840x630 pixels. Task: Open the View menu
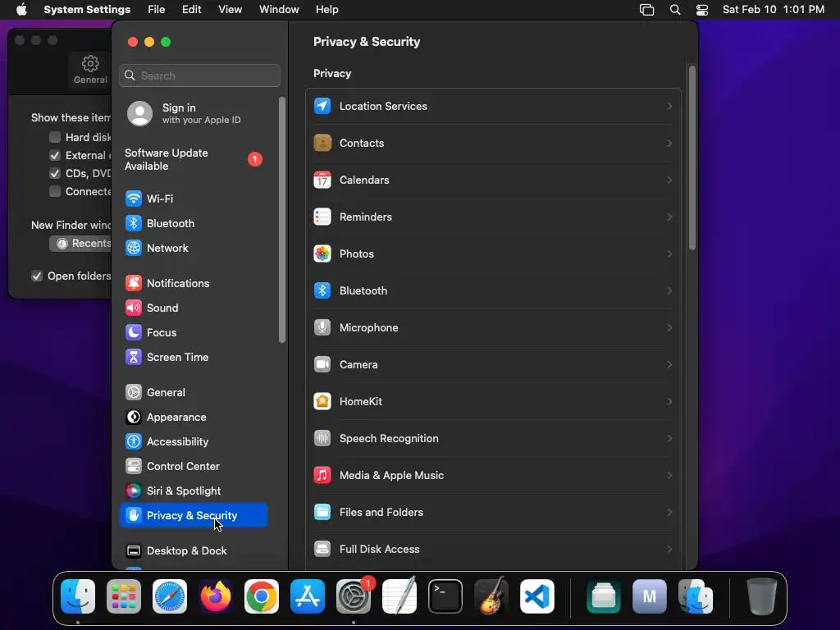pos(230,10)
